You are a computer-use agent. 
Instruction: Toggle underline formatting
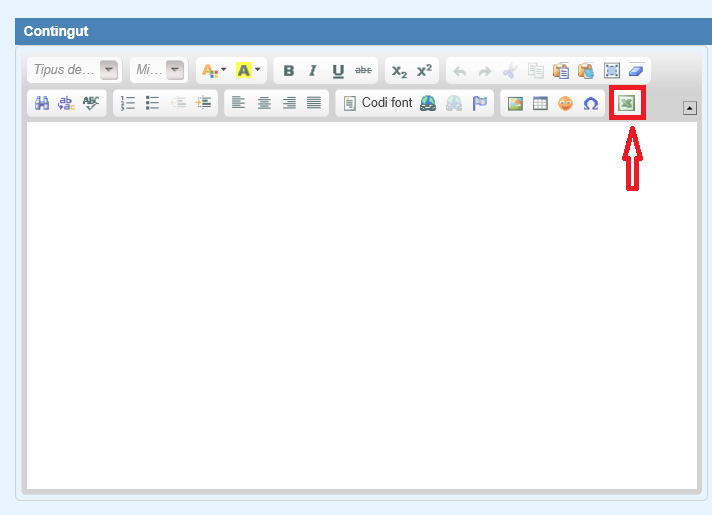tap(338, 71)
